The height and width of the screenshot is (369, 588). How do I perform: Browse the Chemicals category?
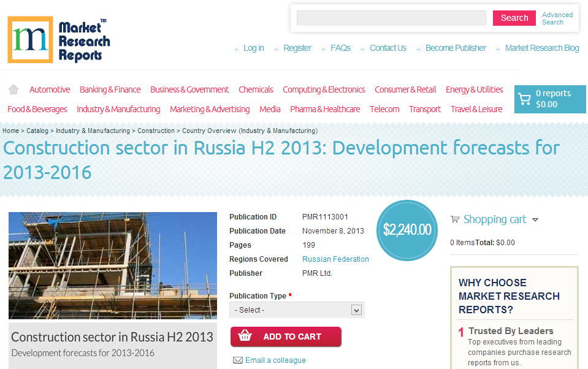pos(256,89)
